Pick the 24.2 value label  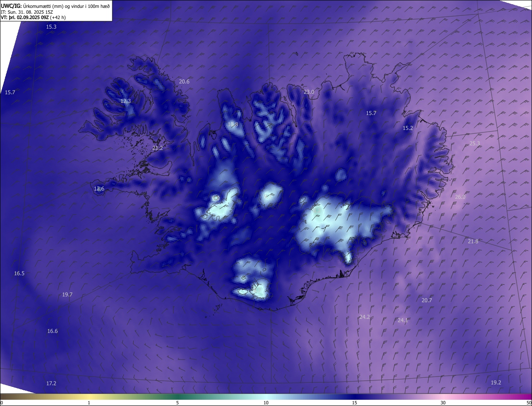click(x=365, y=317)
